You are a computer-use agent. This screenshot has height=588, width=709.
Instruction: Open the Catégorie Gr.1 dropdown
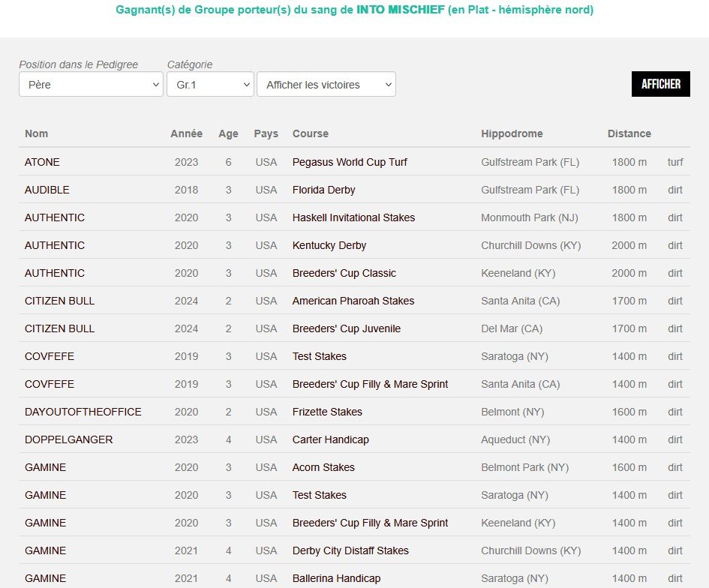coord(210,84)
